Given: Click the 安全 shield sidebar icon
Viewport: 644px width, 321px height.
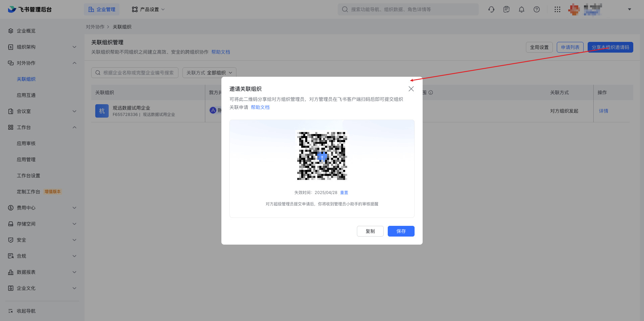Looking at the screenshot, I should coord(11,240).
